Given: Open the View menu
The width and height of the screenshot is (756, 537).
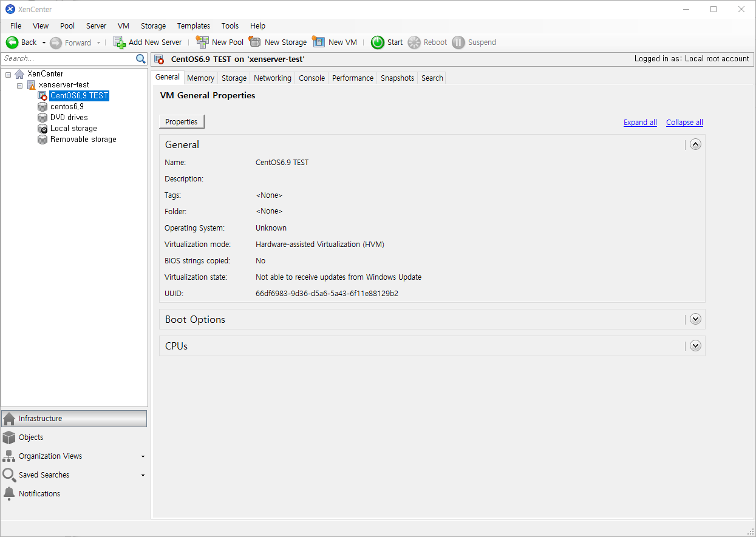Looking at the screenshot, I should click(x=41, y=26).
